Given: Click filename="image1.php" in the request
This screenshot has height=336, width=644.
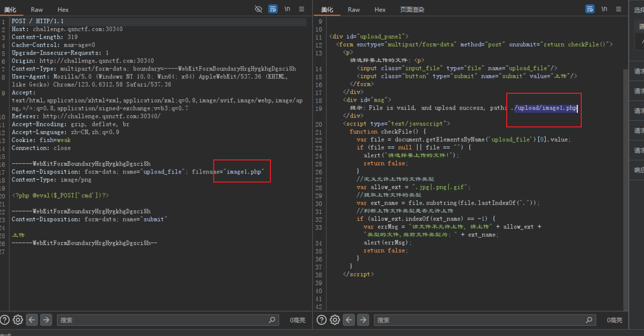Looking at the screenshot, I should point(228,172).
